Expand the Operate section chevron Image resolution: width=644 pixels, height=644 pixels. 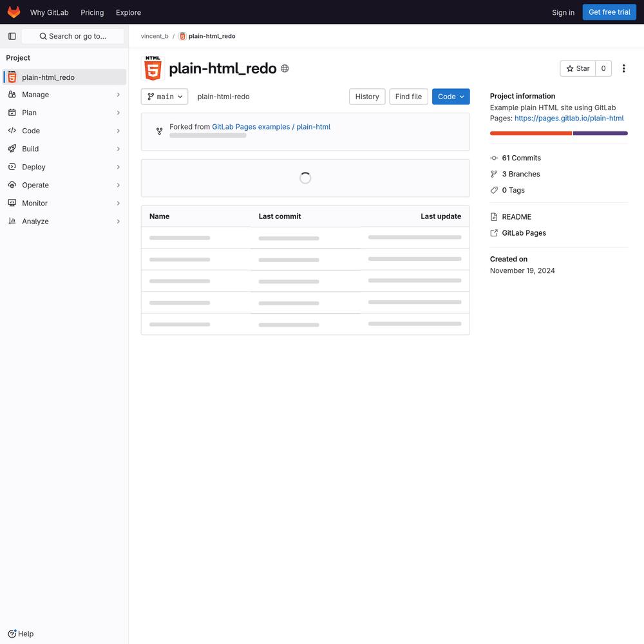pyautogui.click(x=118, y=185)
